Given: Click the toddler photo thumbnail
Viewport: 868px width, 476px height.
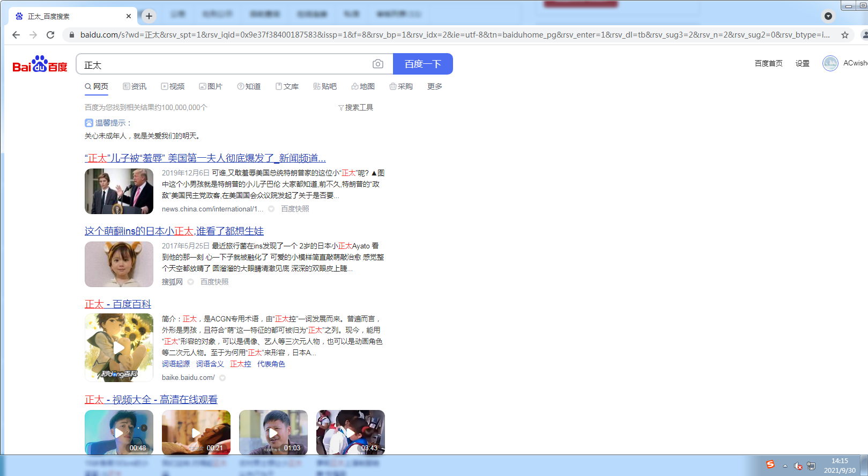Looking at the screenshot, I should tap(119, 264).
